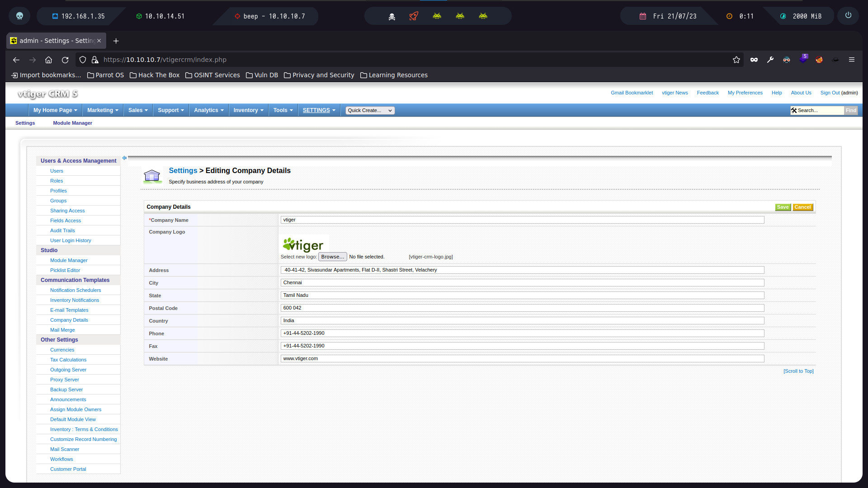Cancel editing company details
This screenshot has width=868, height=488.
802,207
